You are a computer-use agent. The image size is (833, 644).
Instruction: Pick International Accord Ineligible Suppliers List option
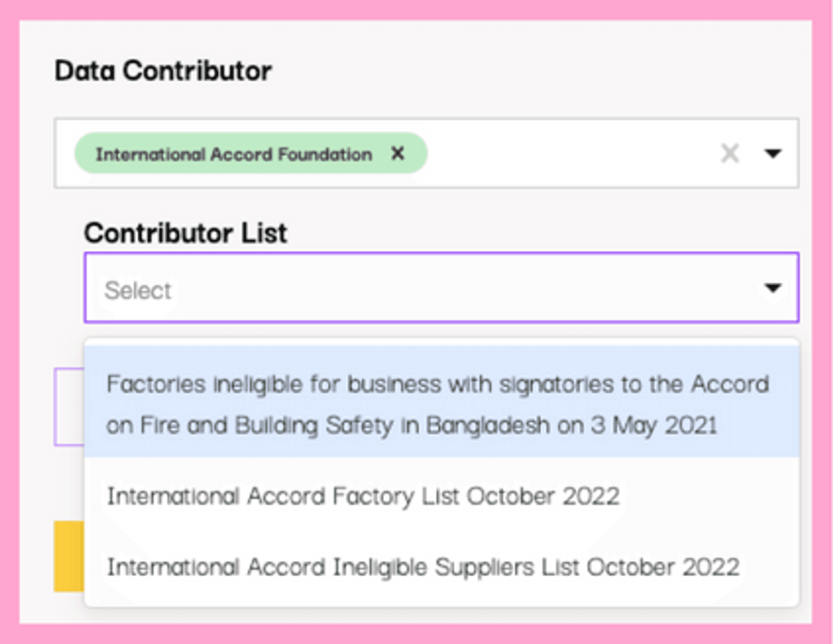[423, 567]
